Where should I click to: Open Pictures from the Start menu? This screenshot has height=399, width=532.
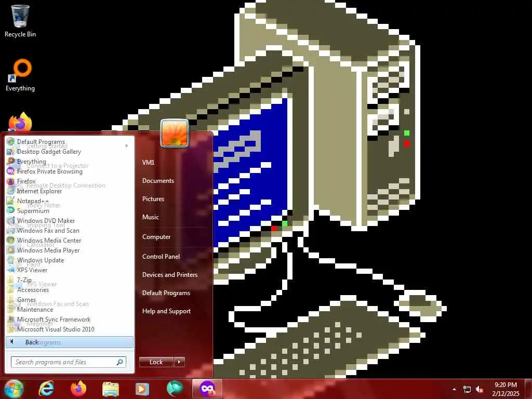pyautogui.click(x=153, y=199)
